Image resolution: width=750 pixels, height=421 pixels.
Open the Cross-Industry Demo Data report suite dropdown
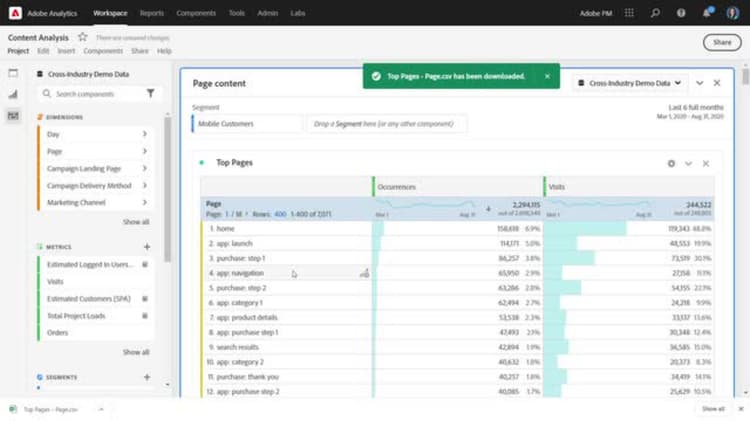[x=629, y=83]
